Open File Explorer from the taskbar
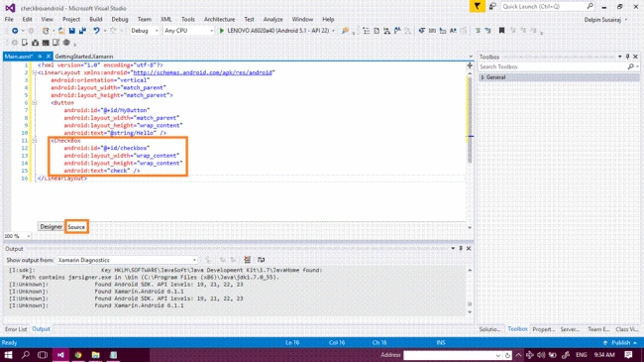The image size is (644, 362). [96, 355]
